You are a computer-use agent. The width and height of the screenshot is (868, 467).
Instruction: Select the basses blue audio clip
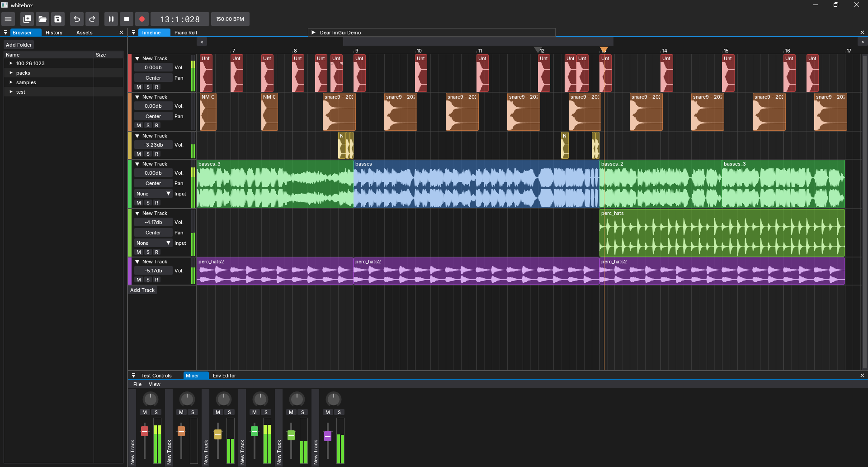click(476, 184)
